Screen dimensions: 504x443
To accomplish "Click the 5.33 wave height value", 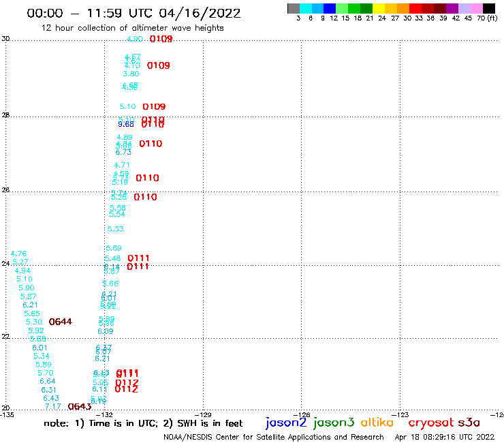I will click(x=115, y=229).
